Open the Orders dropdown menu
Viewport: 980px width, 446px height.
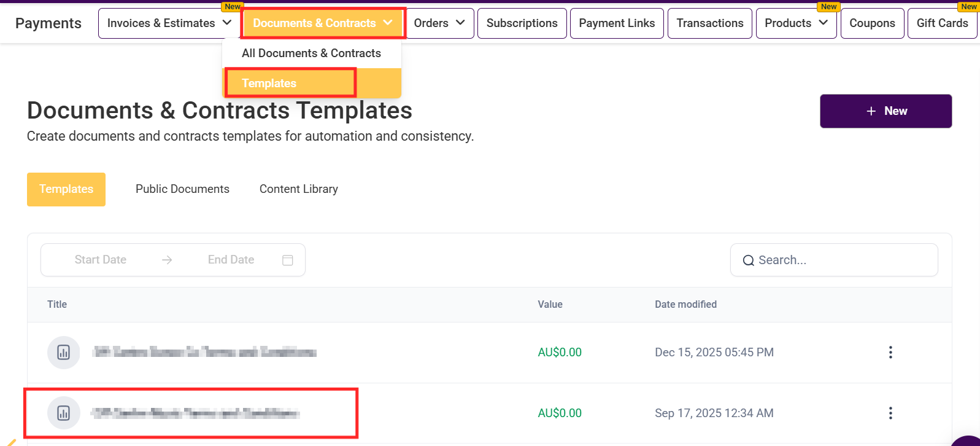pos(460,23)
